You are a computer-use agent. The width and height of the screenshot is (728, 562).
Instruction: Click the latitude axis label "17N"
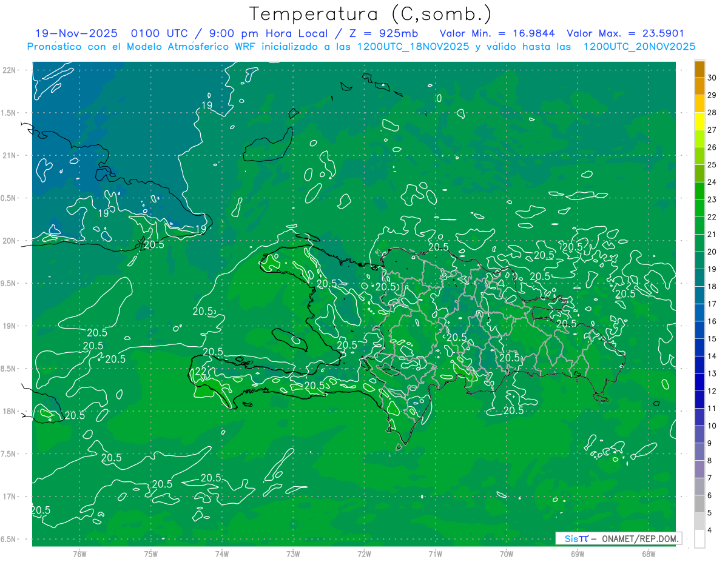[9, 497]
